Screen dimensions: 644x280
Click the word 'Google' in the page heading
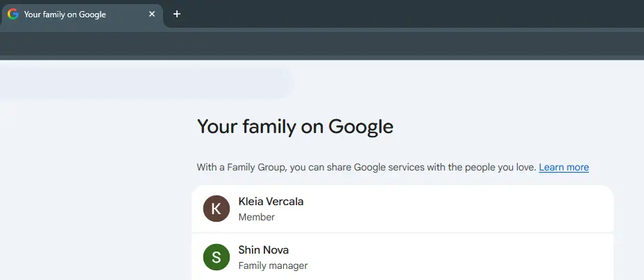coord(361,127)
